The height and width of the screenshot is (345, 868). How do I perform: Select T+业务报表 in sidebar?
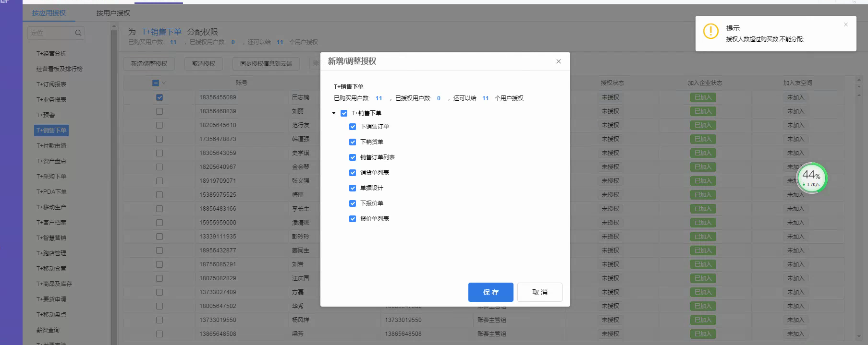(x=51, y=100)
